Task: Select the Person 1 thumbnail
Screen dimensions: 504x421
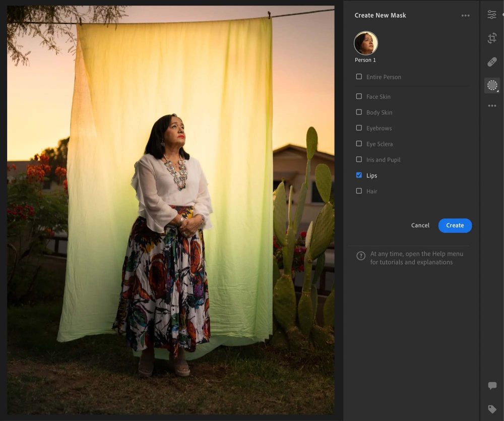Action: [365, 44]
